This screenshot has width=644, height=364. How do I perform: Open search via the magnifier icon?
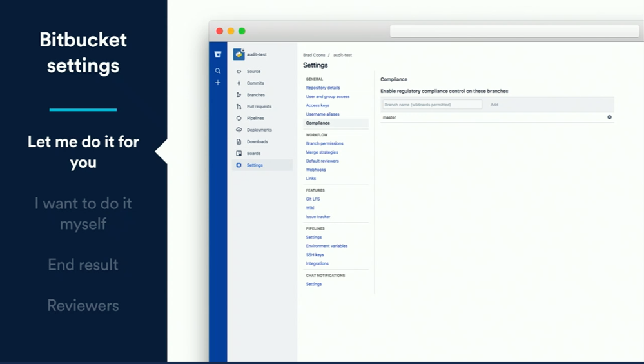point(218,71)
